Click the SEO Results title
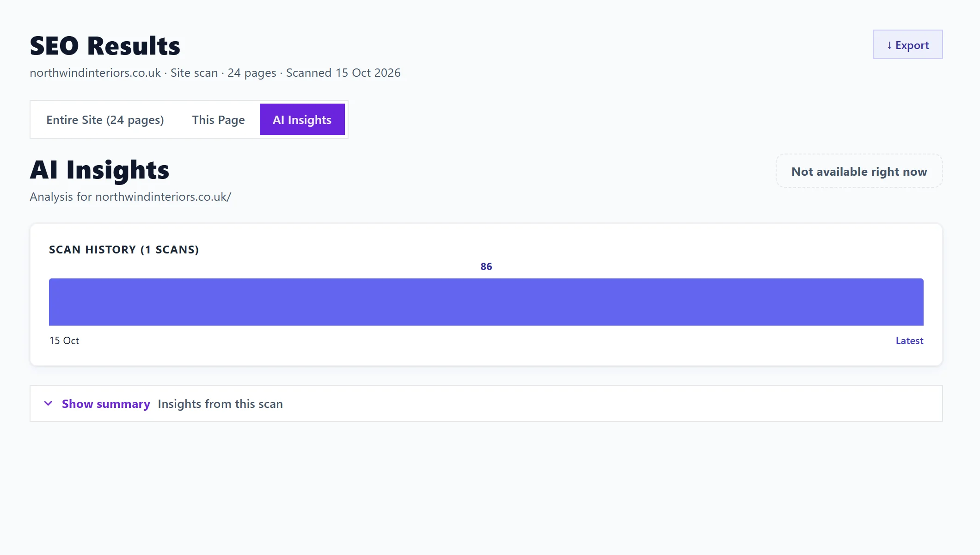This screenshot has width=980, height=555. [105, 46]
